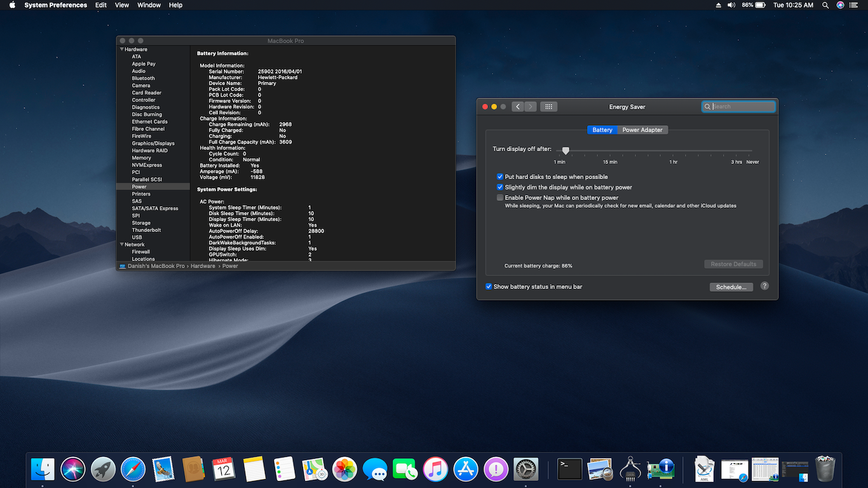Open the AML file in the Dock
The image size is (868, 488).
(705, 469)
